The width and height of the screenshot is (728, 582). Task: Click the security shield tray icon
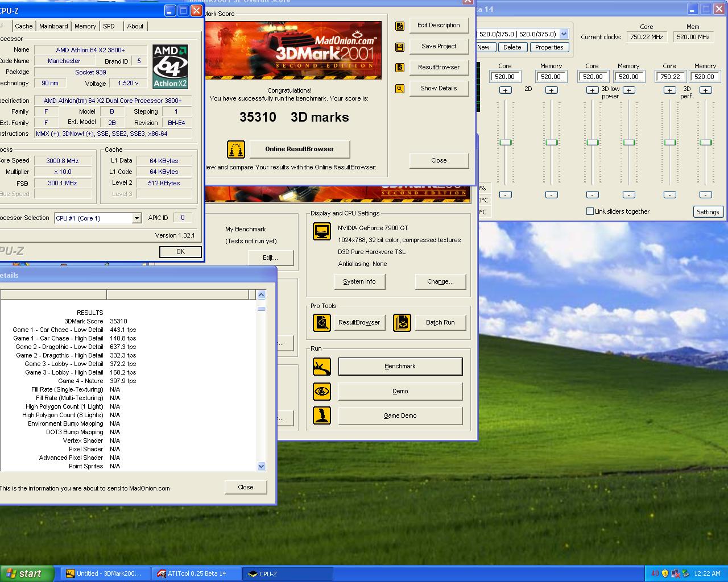pyautogui.click(x=665, y=573)
